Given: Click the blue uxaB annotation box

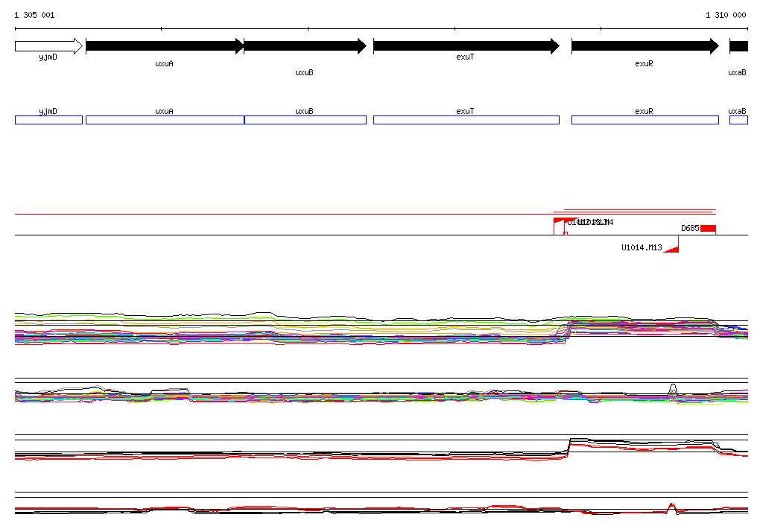Looking at the screenshot, I should pyautogui.click(x=738, y=120).
